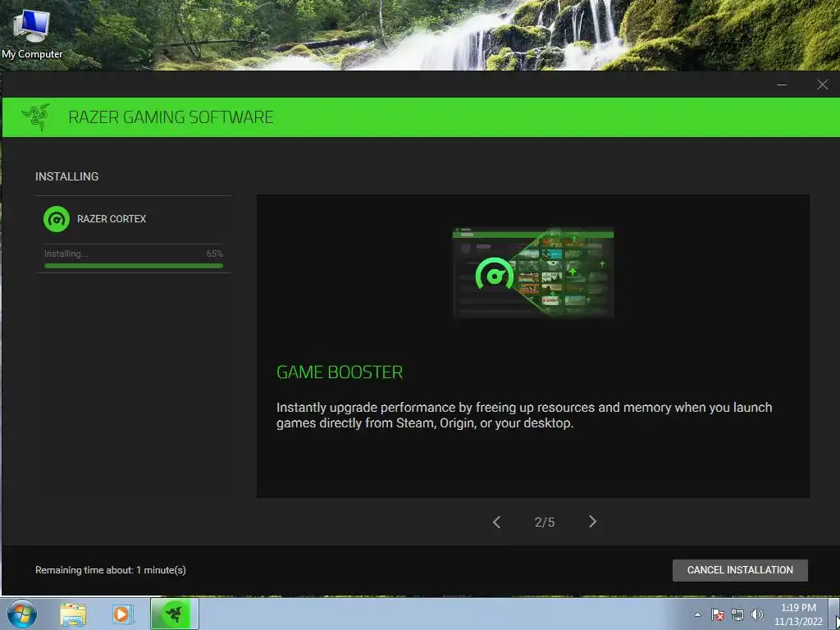Click the Razer snake logo in header
The height and width of the screenshot is (630, 840).
(x=35, y=116)
